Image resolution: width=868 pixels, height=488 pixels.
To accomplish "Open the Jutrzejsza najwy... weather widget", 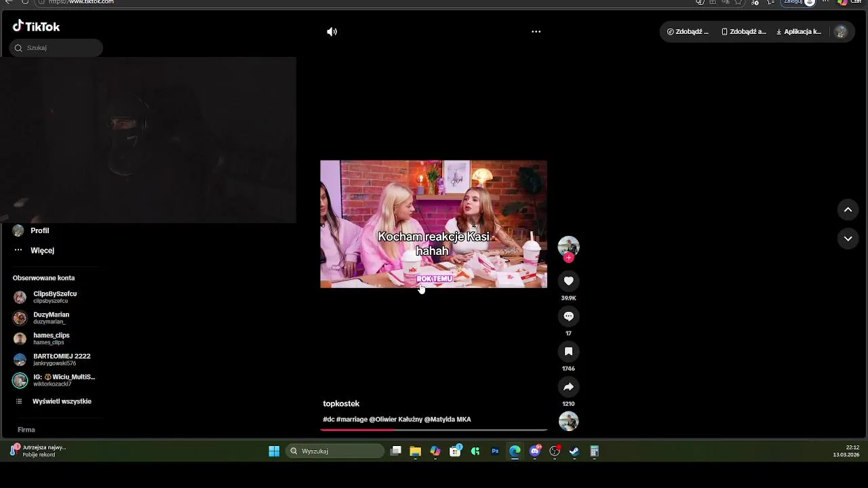I will [x=38, y=451].
